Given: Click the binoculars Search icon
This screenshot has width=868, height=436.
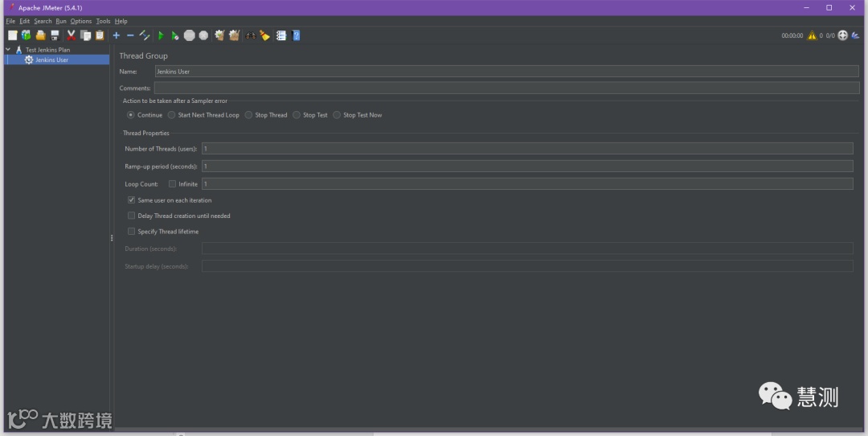Looking at the screenshot, I should 251,35.
